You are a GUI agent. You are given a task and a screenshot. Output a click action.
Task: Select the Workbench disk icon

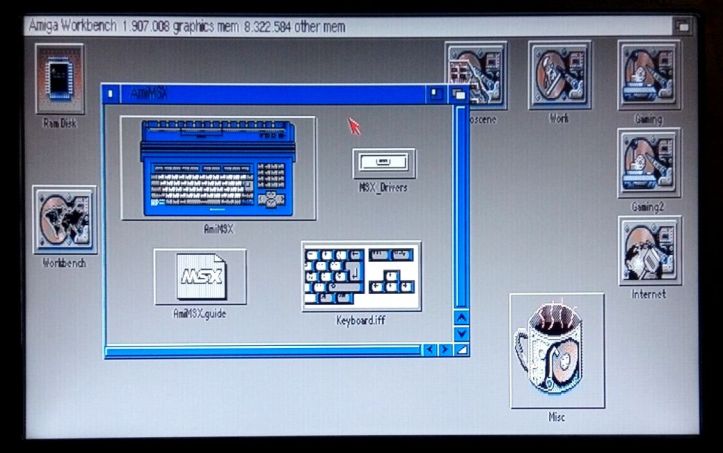point(64,219)
